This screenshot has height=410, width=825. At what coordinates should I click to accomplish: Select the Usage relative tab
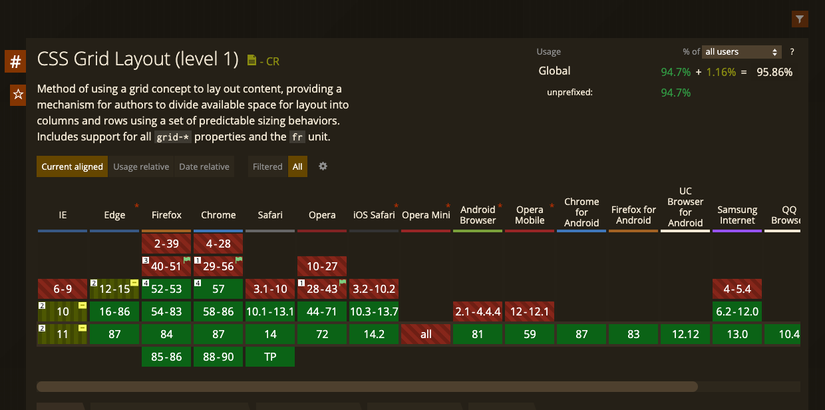click(141, 166)
